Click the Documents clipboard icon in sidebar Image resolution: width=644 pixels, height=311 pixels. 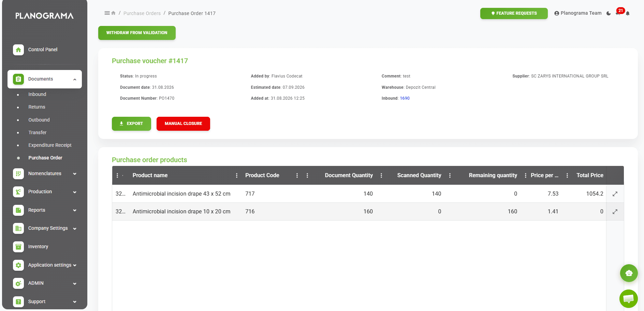tap(18, 79)
